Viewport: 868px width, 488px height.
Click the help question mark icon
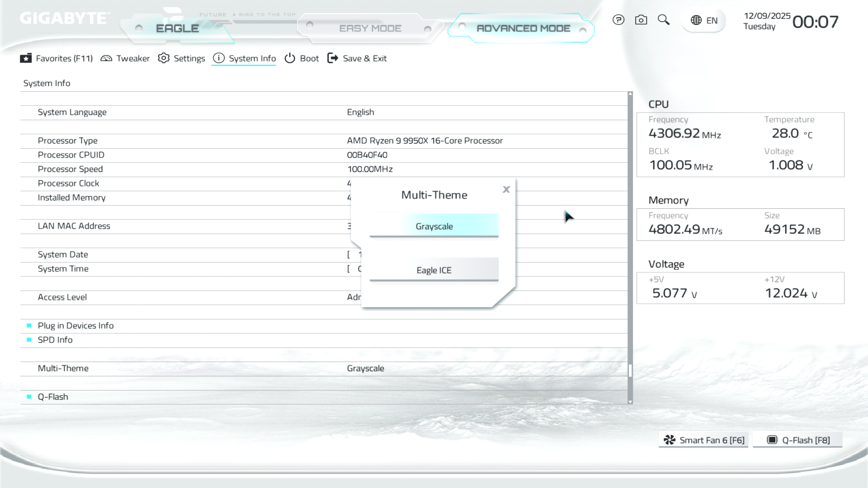coord(618,20)
